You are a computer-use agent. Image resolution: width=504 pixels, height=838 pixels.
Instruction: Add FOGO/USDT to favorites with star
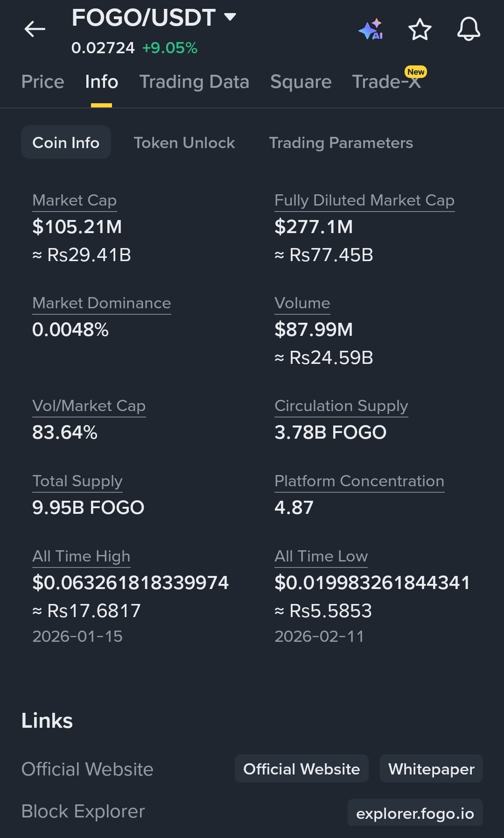coord(420,29)
